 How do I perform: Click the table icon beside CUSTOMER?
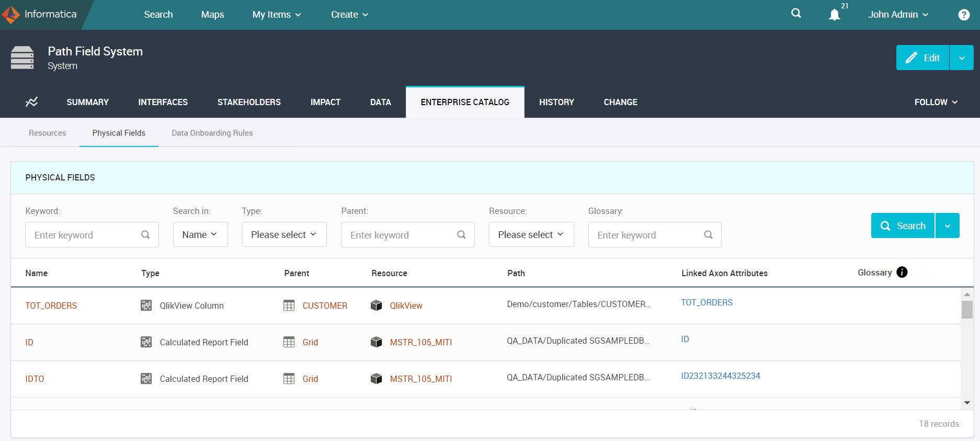point(289,306)
